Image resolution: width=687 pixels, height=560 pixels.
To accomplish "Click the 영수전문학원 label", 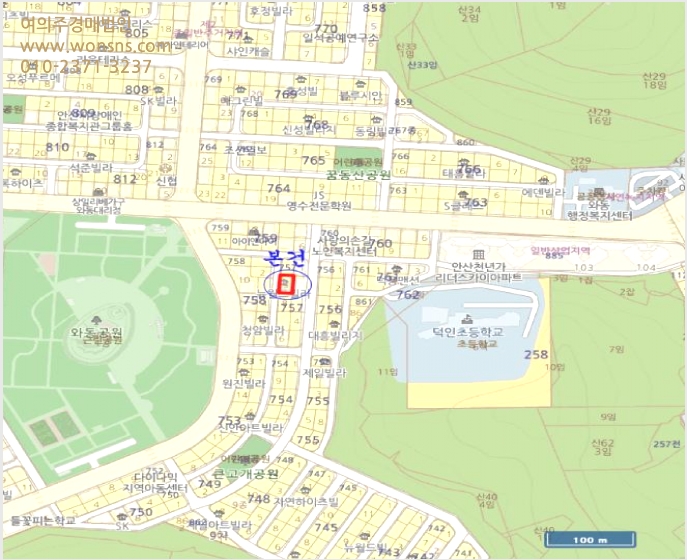I will pos(319,205).
